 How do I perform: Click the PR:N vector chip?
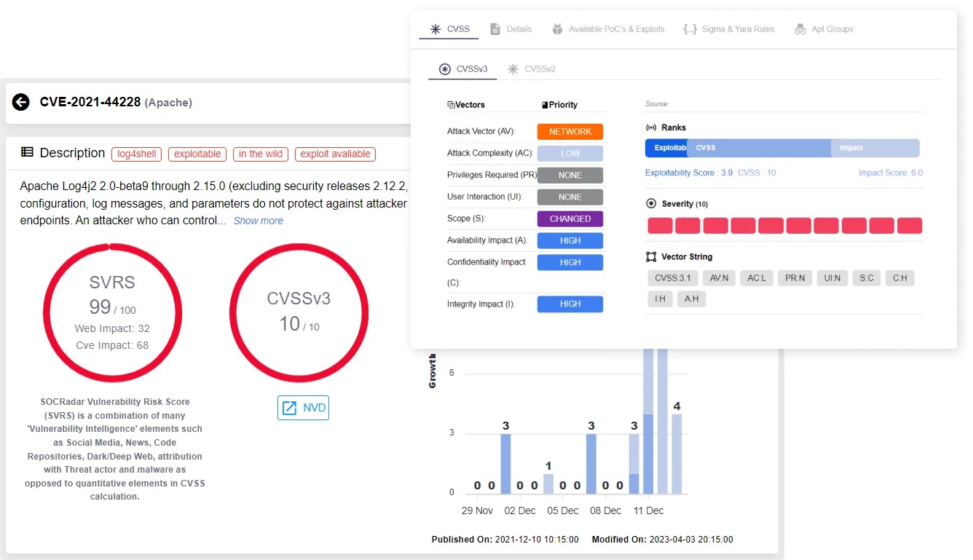[795, 278]
